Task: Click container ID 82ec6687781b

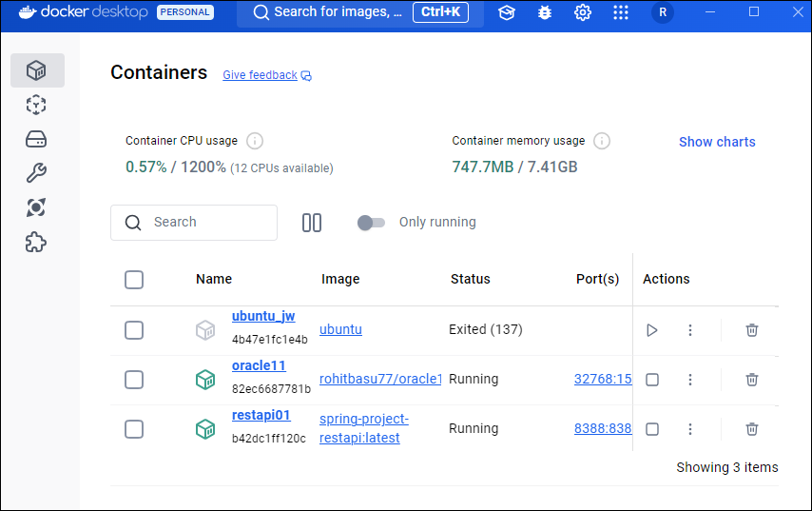Action: tap(271, 389)
